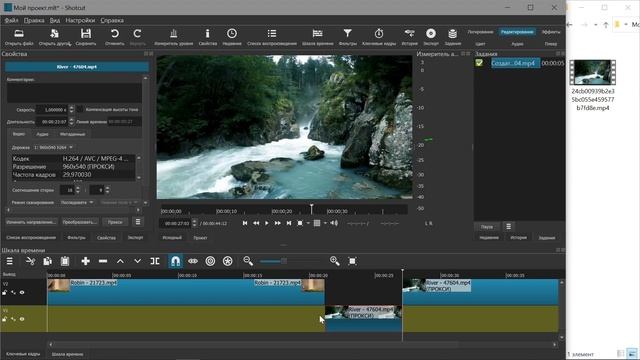This screenshot has width=640, height=360.
Task: Click the Save floppy disk icon
Action: coord(86,33)
